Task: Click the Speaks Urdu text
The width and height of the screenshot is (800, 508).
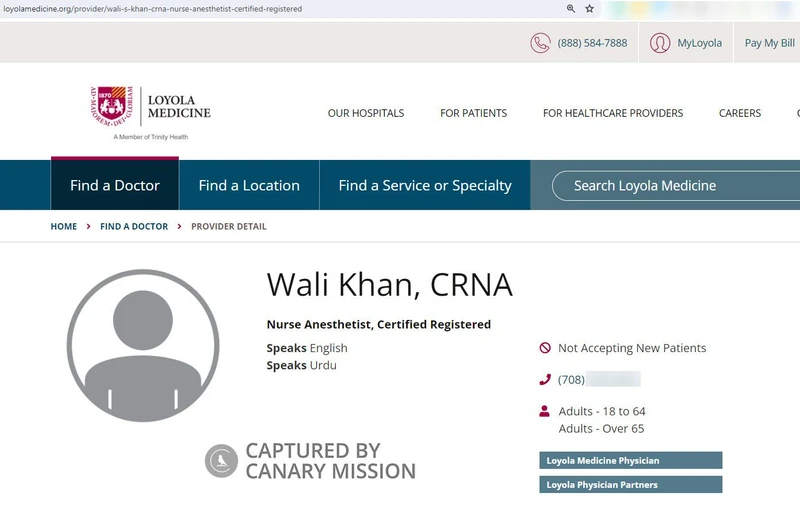Action: point(302,365)
